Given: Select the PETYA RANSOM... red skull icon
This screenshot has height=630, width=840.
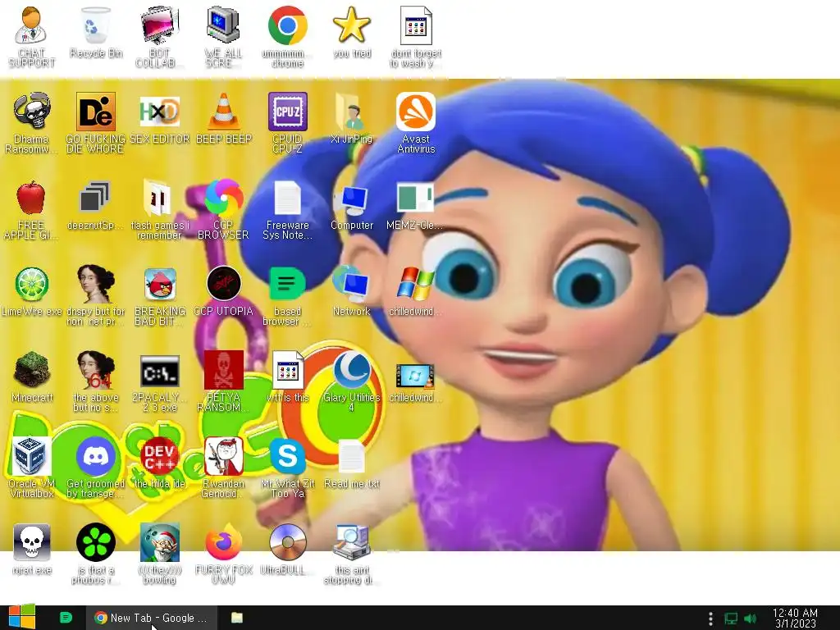Looking at the screenshot, I should [223, 381].
